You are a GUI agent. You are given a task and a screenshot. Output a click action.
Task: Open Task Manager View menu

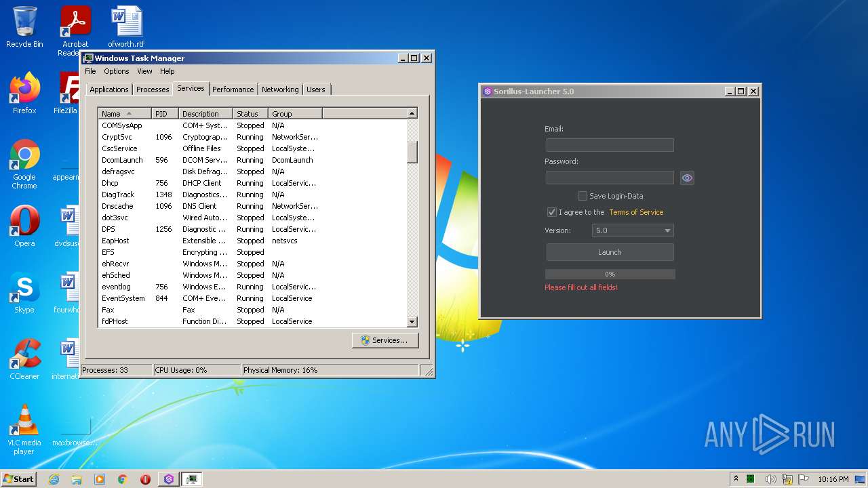coord(144,71)
